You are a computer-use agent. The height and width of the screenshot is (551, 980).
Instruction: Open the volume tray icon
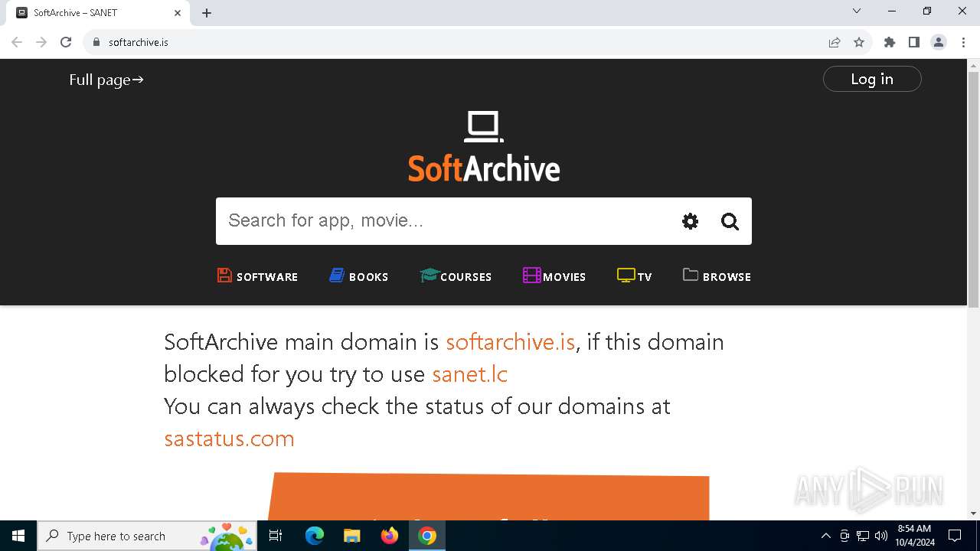pyautogui.click(x=881, y=536)
